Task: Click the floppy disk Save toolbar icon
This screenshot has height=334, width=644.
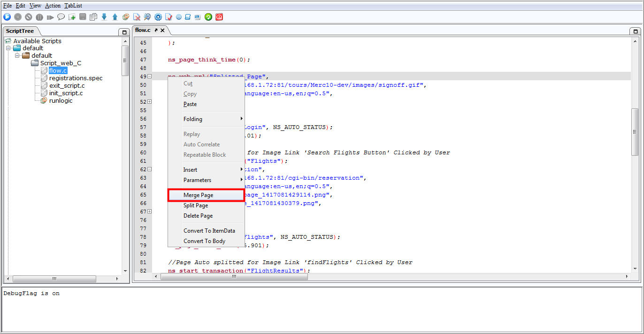Action: [83, 17]
